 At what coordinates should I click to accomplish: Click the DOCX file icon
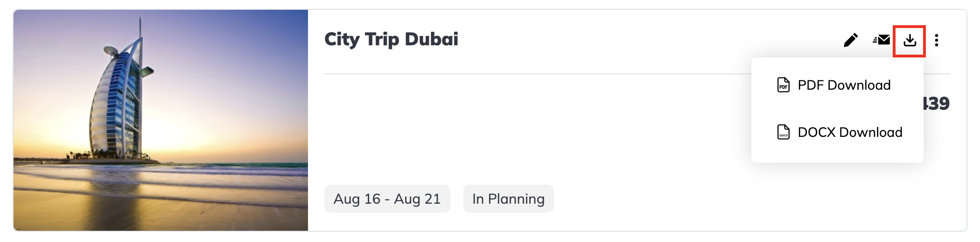click(x=784, y=132)
